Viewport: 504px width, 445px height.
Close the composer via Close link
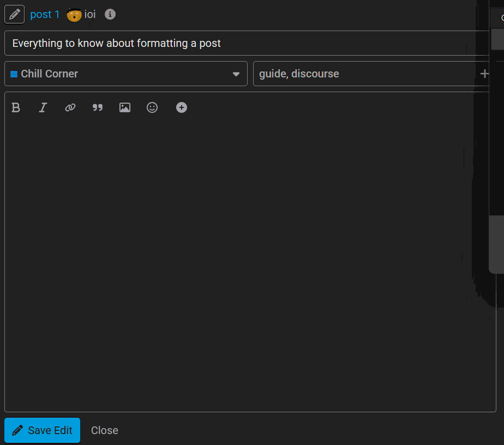pyautogui.click(x=105, y=430)
